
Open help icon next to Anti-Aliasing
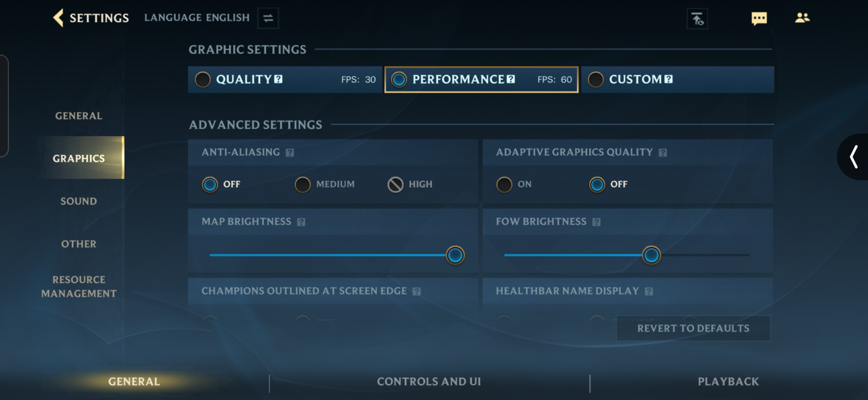(290, 153)
